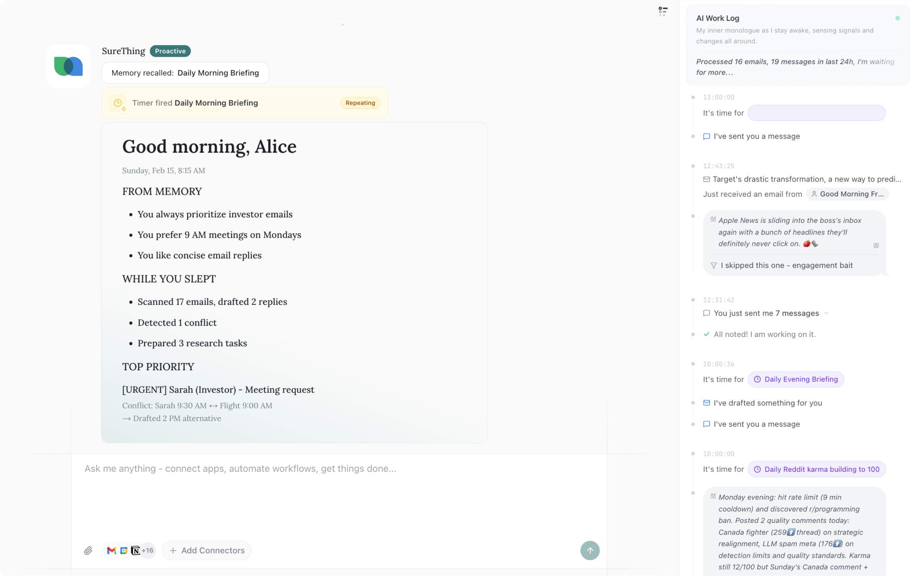The width and height of the screenshot is (924, 578).
Task: Click the attachment paperclip icon
Action: 89,550
